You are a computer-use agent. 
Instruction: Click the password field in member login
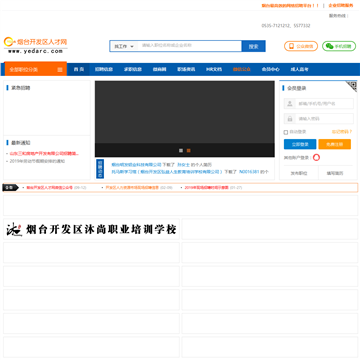(324, 119)
